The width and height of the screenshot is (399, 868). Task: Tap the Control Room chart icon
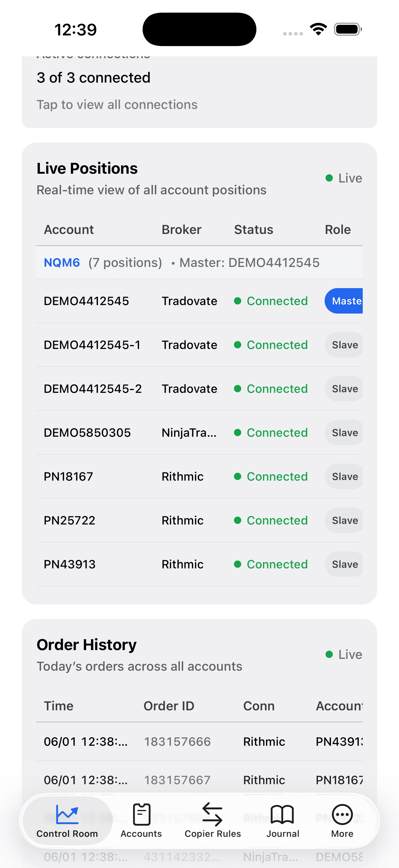(x=67, y=814)
